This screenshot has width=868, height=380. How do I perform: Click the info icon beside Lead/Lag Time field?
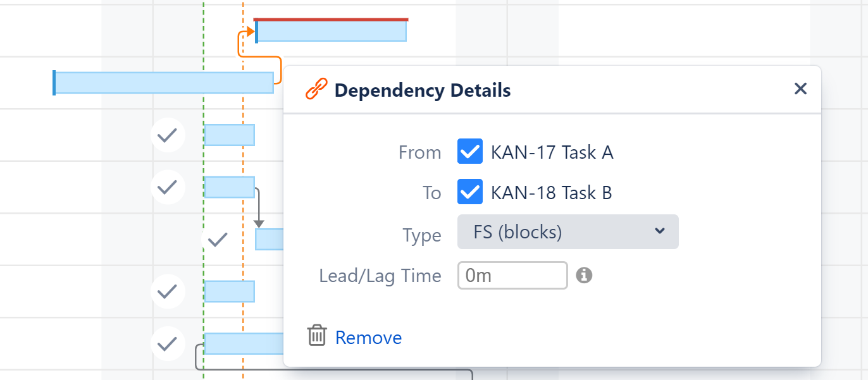tap(584, 275)
